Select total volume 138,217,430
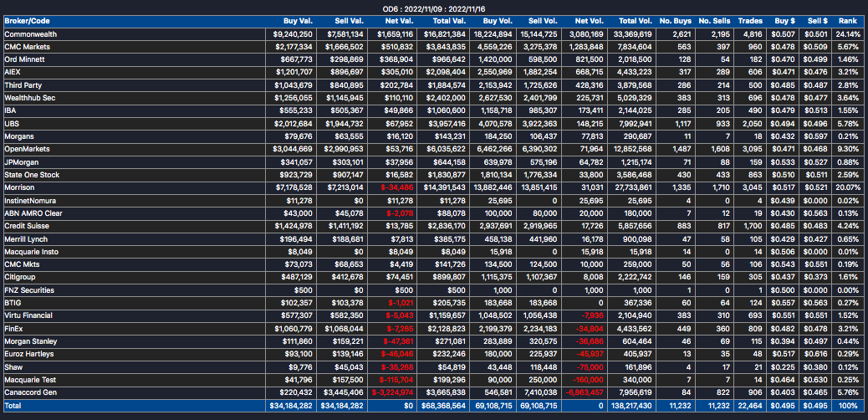This screenshot has height=420, width=868. 633,406
